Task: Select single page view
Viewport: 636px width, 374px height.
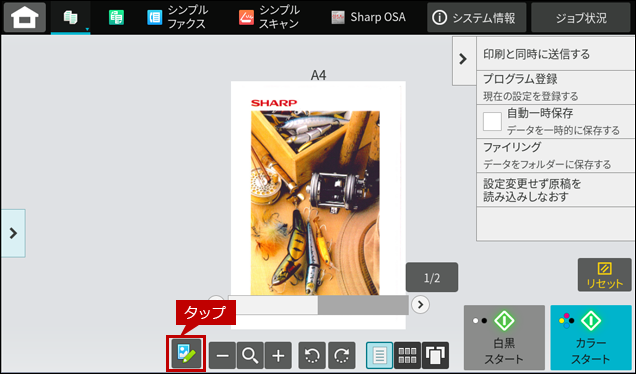Action: pos(380,356)
